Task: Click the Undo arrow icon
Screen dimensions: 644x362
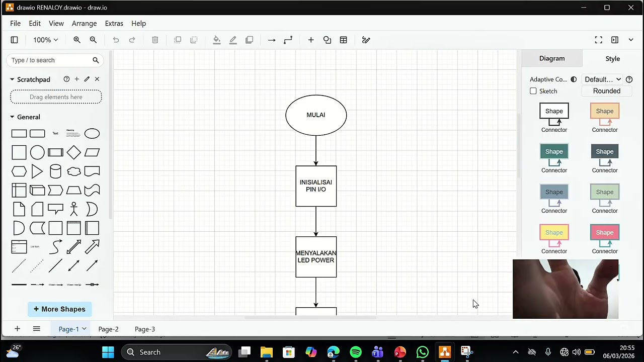Action: [x=116, y=40]
